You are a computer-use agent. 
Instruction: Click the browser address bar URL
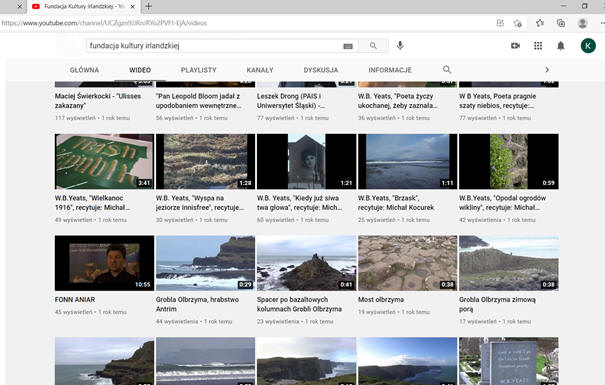tap(104, 23)
